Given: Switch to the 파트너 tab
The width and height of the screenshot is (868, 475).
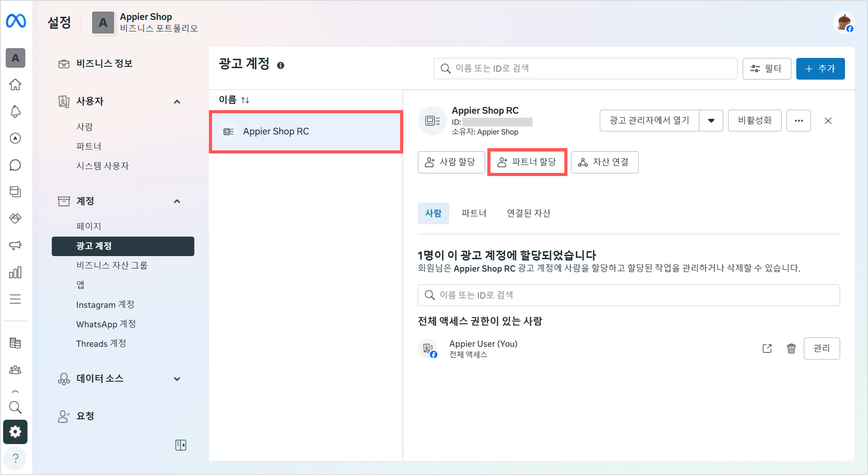Looking at the screenshot, I should [474, 213].
